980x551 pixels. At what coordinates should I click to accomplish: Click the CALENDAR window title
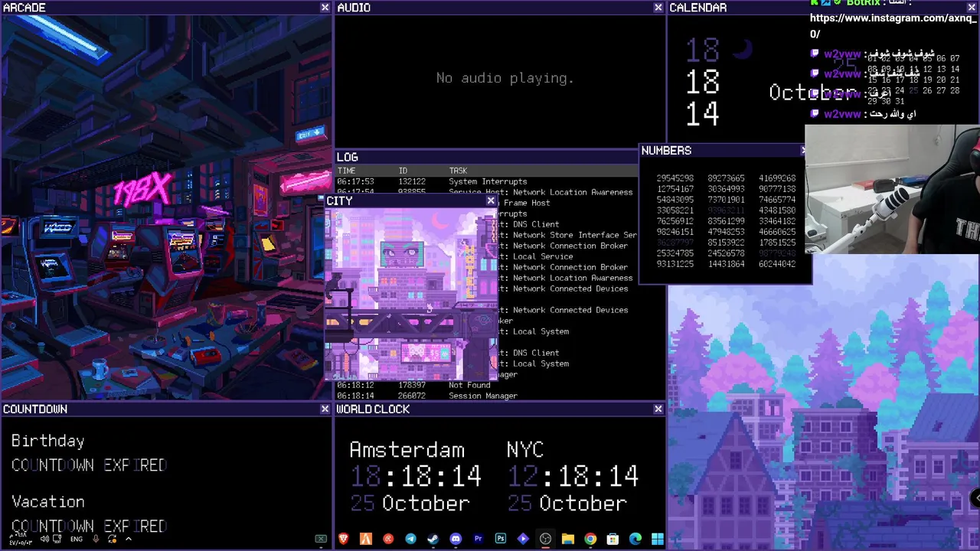698,8
